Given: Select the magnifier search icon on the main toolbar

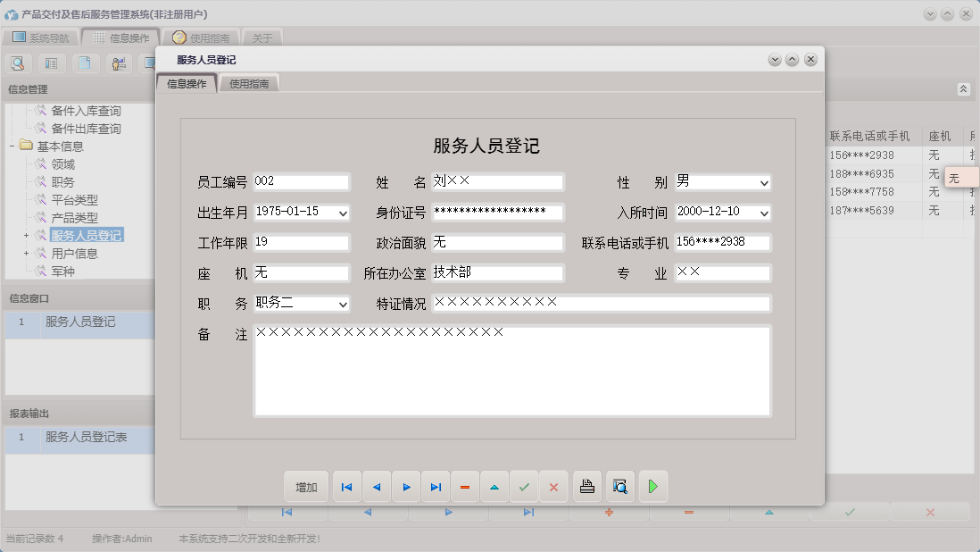Looking at the screenshot, I should point(18,63).
